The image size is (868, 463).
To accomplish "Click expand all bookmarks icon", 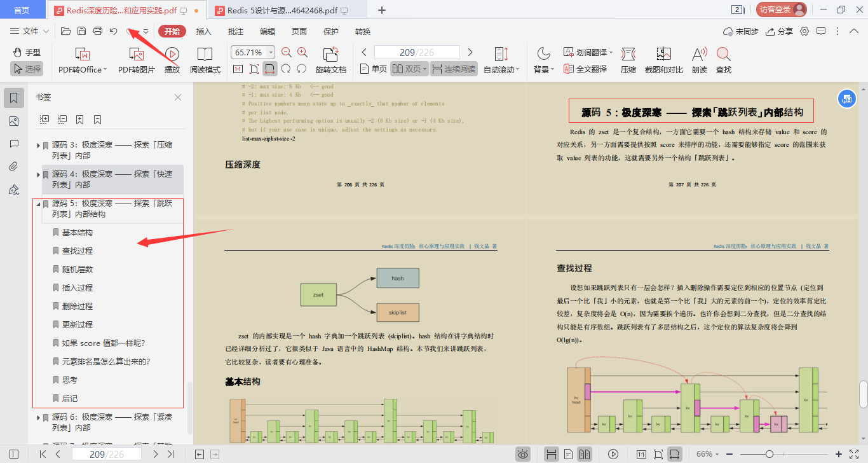I will coord(44,119).
